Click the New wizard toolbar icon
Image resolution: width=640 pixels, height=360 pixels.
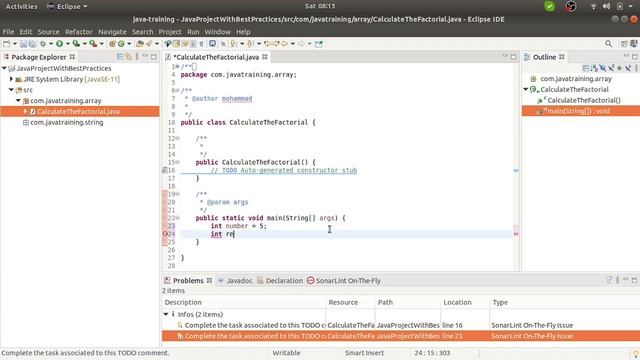[6, 44]
